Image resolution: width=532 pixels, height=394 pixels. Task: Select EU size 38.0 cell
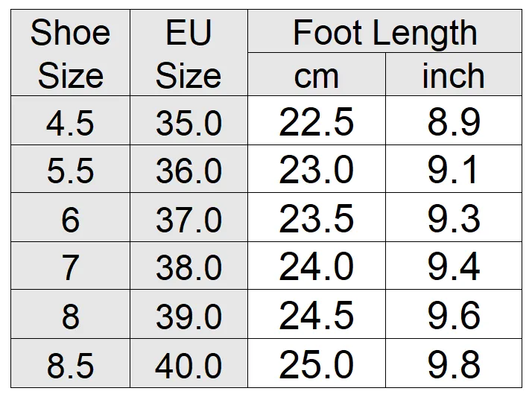189,265
